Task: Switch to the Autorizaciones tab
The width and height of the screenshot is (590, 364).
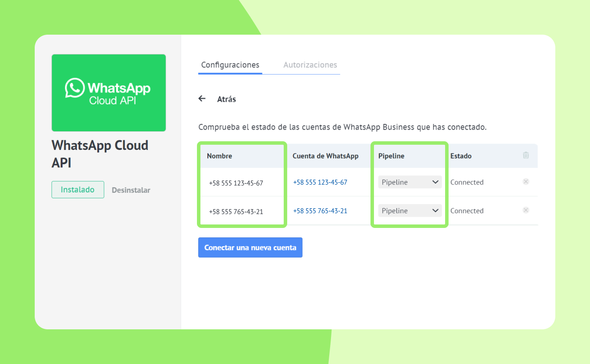Action: (x=310, y=65)
